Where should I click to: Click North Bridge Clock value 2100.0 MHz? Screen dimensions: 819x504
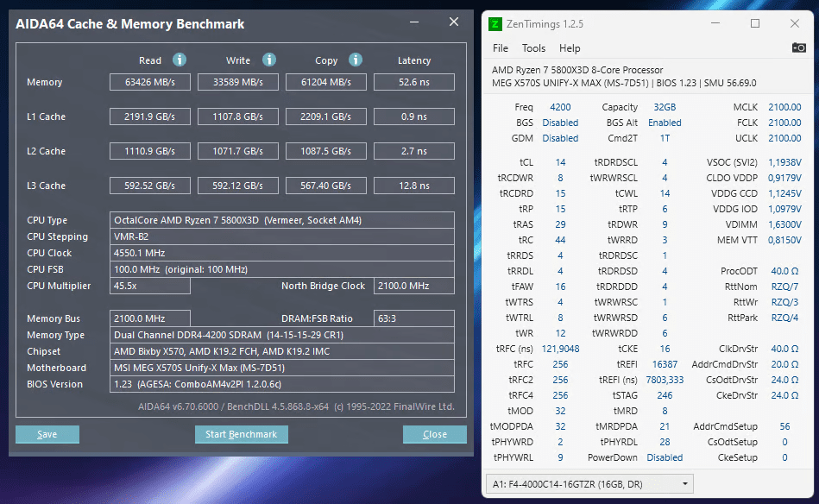coord(414,286)
